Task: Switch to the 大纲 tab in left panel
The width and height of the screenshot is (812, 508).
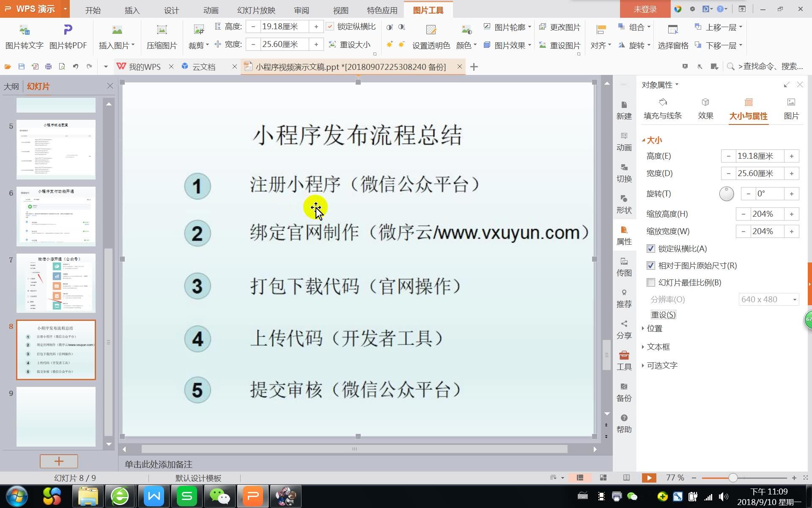Action: (x=11, y=86)
